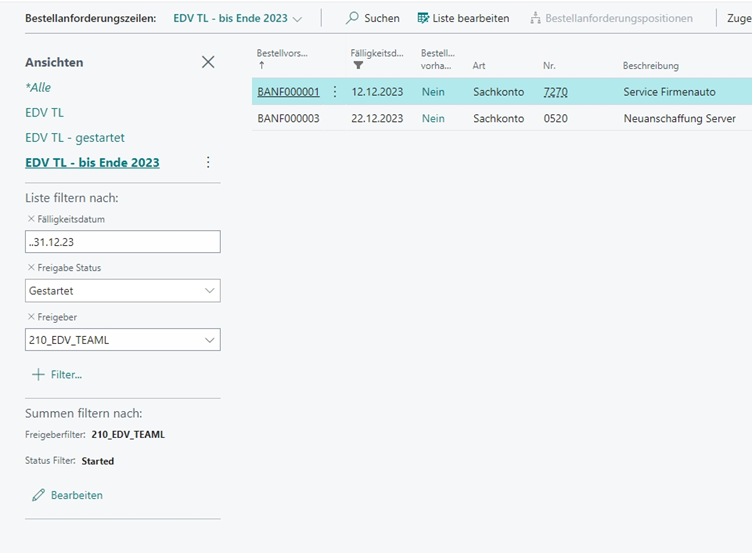Expand the Freigabe Status dropdown
Image resolution: width=752 pixels, height=553 pixels.
209,291
